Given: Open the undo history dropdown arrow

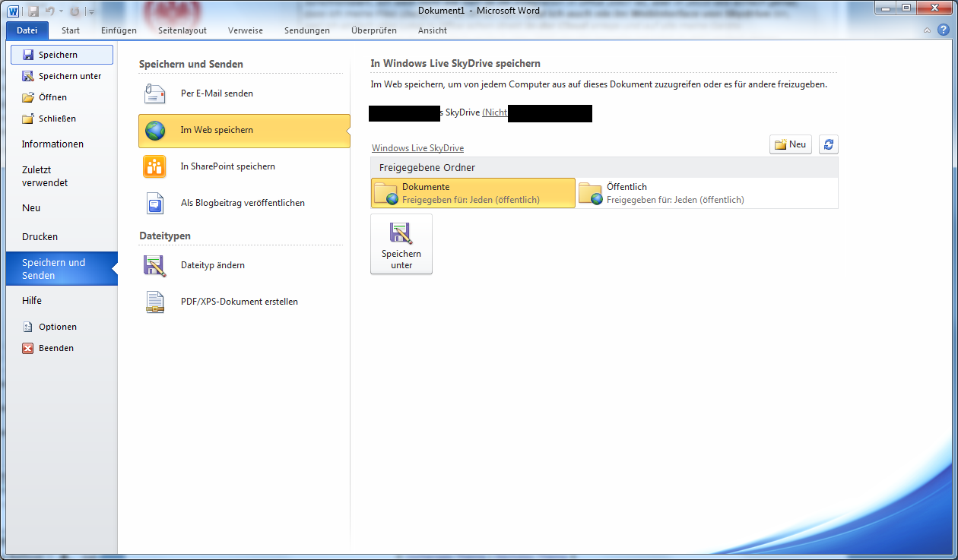Looking at the screenshot, I should point(61,11).
